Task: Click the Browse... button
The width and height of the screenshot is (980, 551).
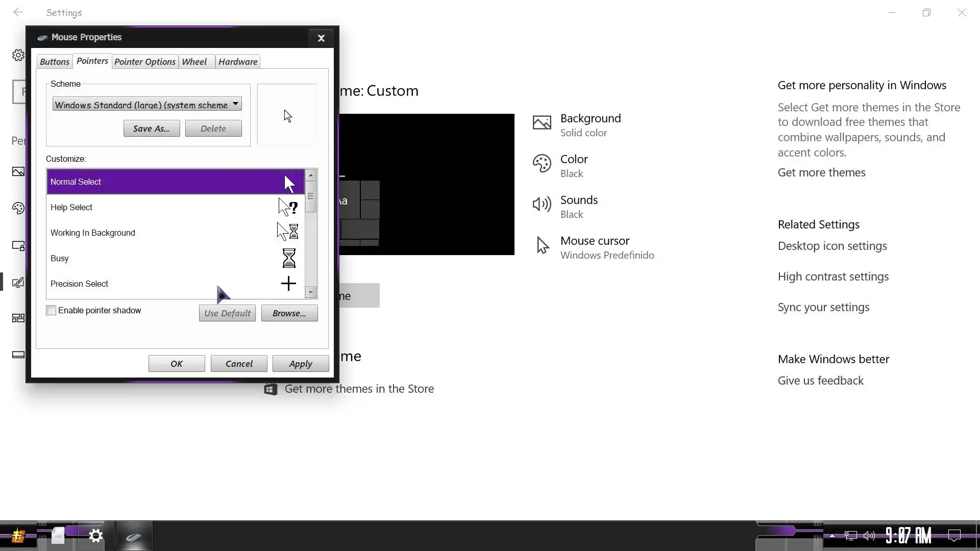Action: [x=289, y=313]
